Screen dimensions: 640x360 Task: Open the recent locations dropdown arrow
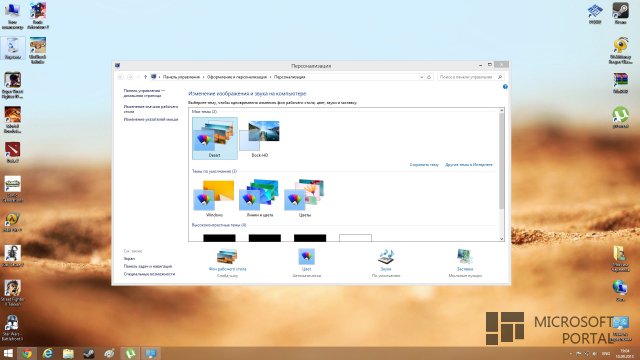[138, 77]
